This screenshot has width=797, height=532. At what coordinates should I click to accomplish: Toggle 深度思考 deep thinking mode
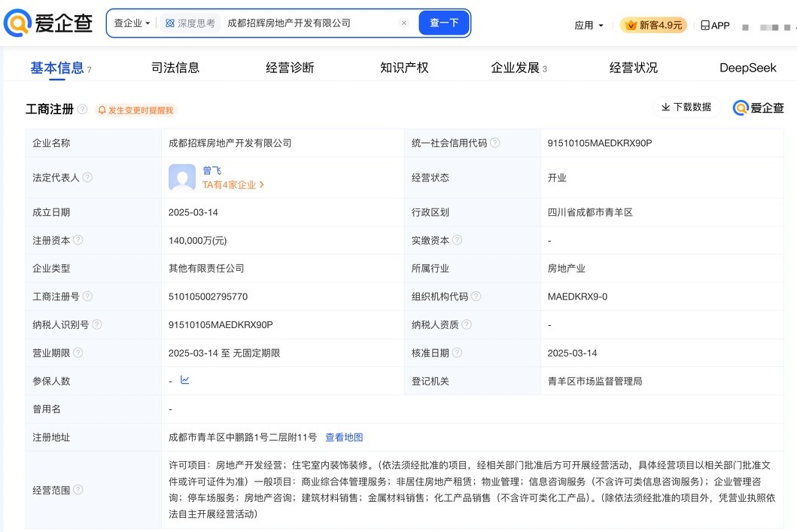(190, 23)
